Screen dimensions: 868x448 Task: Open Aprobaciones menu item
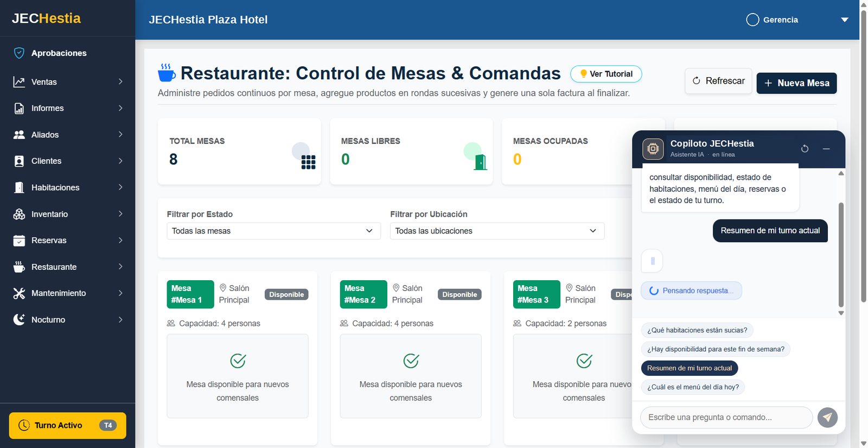coord(67,53)
